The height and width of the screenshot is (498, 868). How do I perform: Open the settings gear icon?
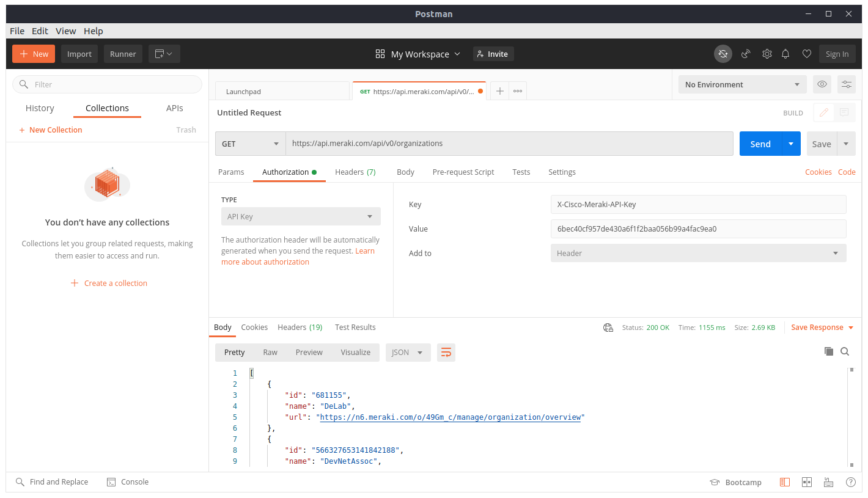767,54
